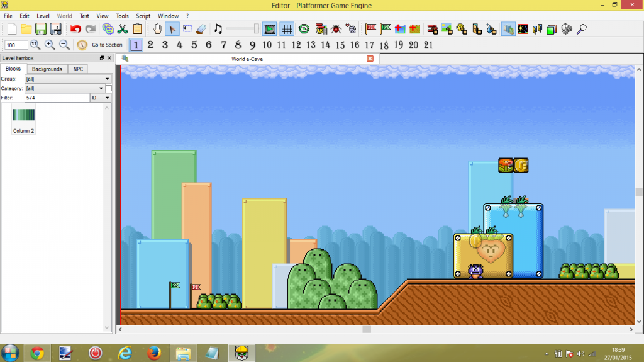Switch to the NPC tab
The width and height of the screenshot is (644, 362).
coord(78,69)
